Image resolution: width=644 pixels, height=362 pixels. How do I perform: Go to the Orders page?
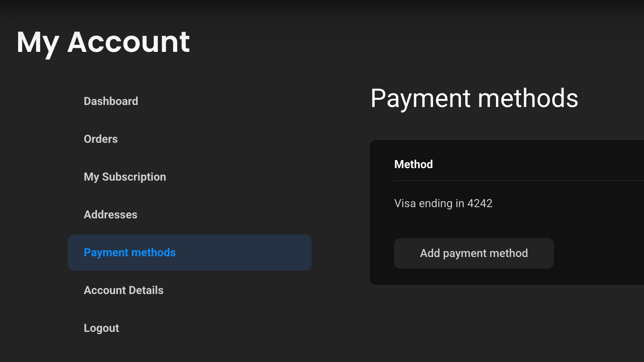[x=101, y=139]
